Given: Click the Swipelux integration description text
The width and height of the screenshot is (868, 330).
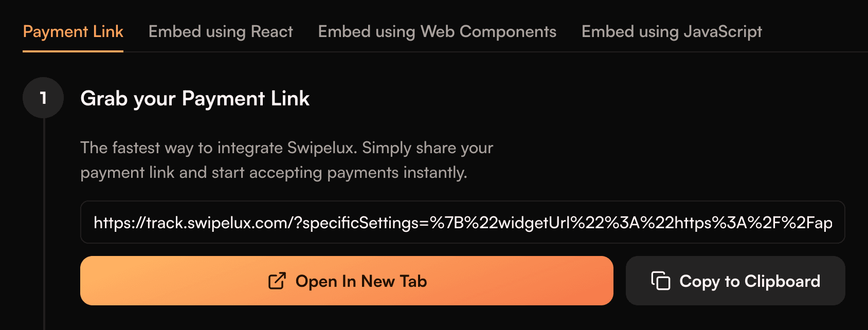Looking at the screenshot, I should [286, 160].
